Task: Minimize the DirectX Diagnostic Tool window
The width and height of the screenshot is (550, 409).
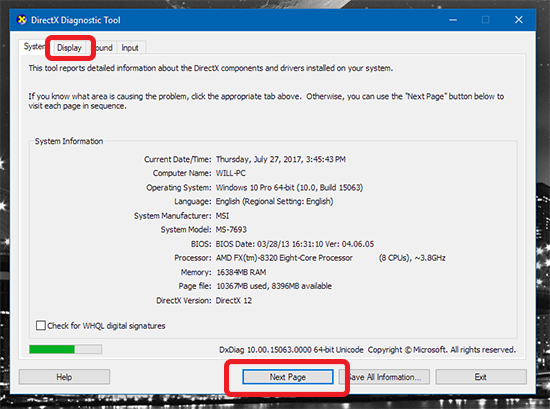Action: (x=453, y=20)
